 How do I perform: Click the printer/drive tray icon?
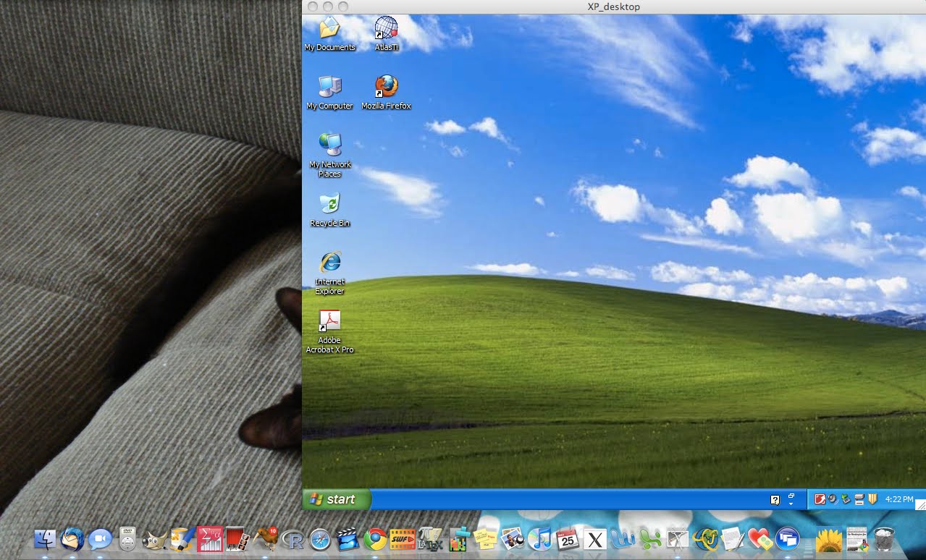click(x=859, y=499)
